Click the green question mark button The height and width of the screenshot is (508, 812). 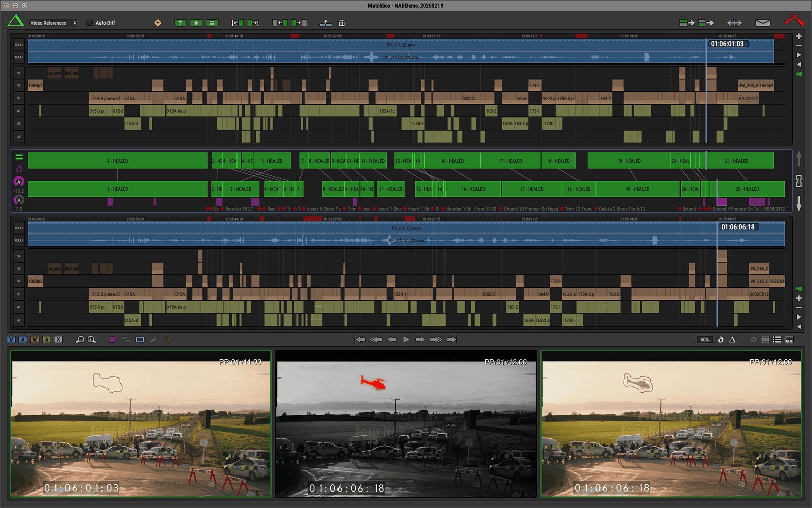180,23
